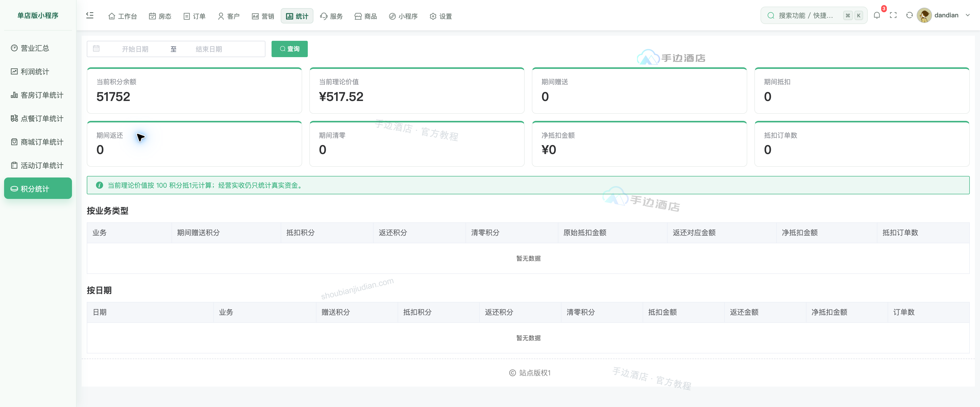This screenshot has height=407, width=980.
Task: Open 点餐订单统计 in sidebar
Action: [38, 119]
